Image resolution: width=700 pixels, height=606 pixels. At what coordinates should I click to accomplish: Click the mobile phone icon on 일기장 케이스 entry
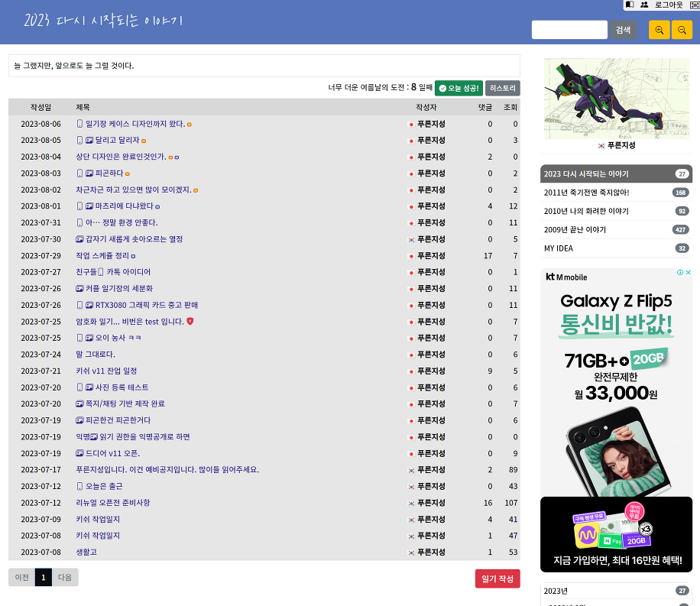(79, 124)
